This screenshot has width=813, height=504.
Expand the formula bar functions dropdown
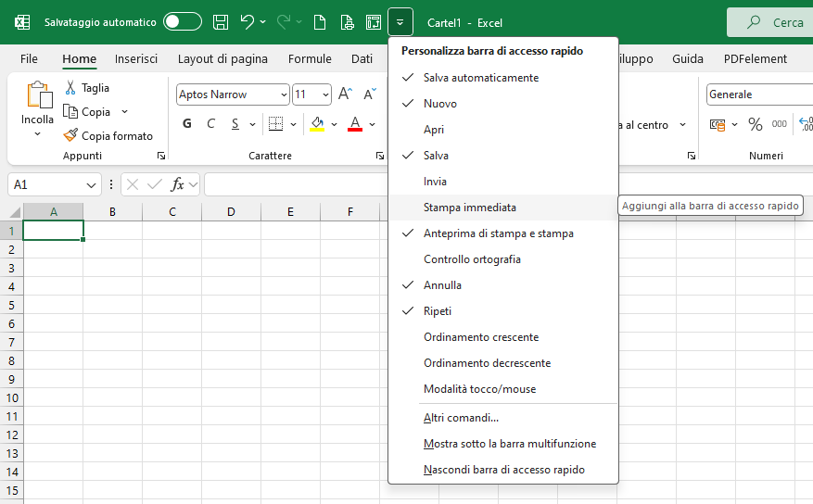tap(194, 184)
